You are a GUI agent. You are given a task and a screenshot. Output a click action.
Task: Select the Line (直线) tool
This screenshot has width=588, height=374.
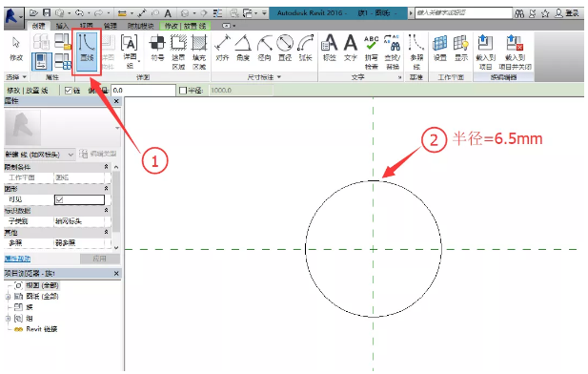click(x=87, y=51)
